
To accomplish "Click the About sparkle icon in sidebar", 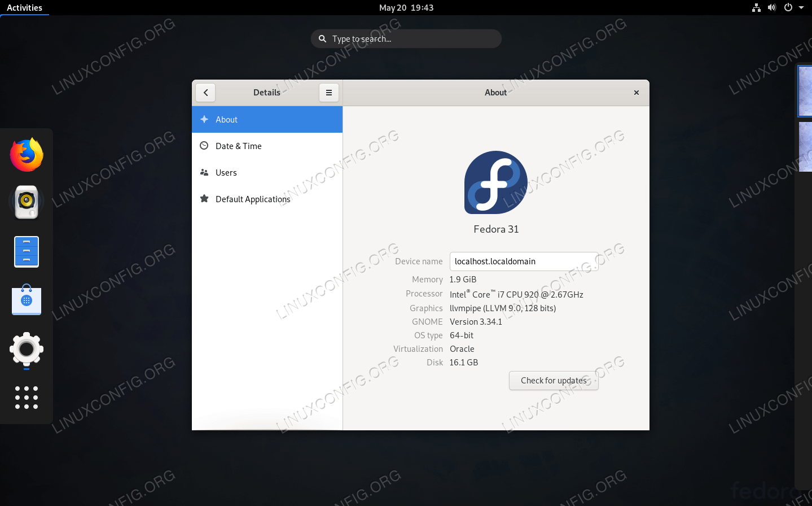I will coord(204,119).
